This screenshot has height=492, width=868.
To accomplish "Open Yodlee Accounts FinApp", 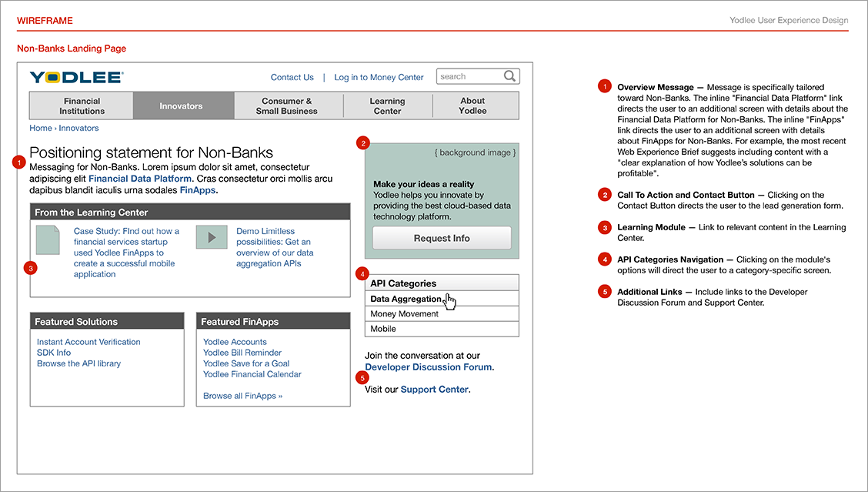I will coord(235,342).
